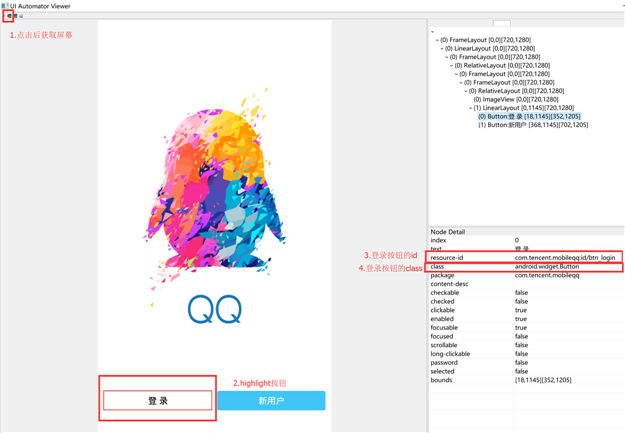Collapse the outermost FrameLayout tree node

pyautogui.click(x=437, y=40)
